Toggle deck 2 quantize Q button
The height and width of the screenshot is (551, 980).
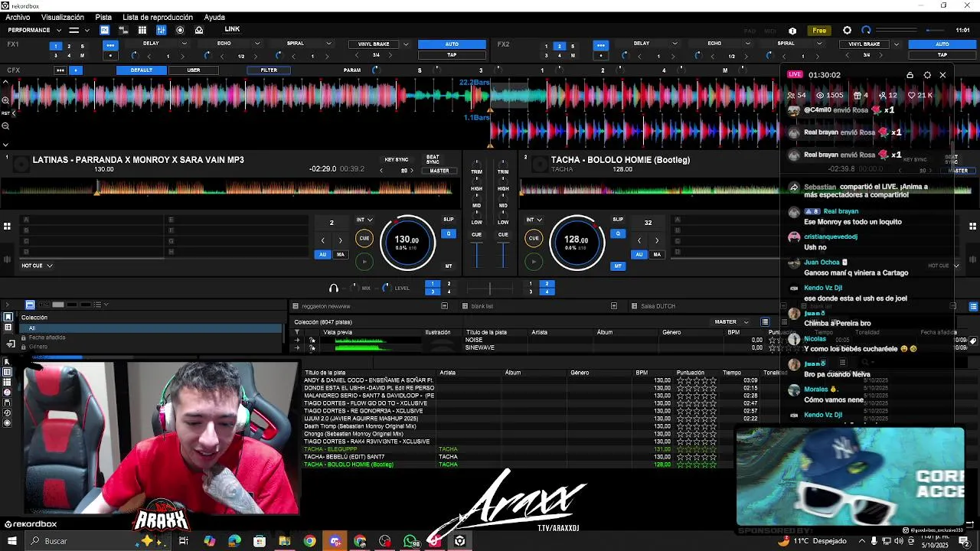coord(618,233)
